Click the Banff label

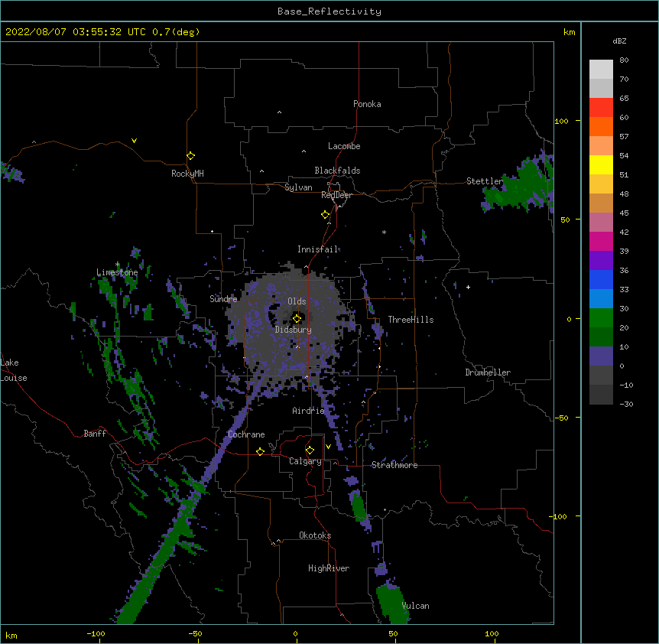click(95, 434)
